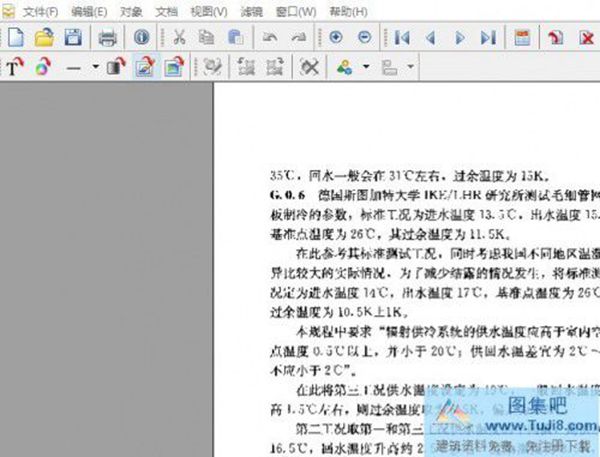Cut selection with scissors icon

pos(179,37)
